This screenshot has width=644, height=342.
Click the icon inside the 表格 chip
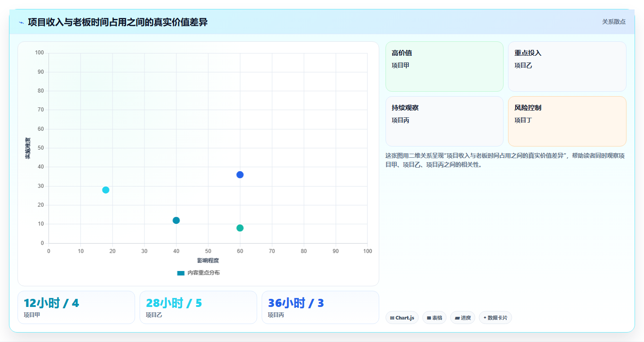(x=429, y=318)
